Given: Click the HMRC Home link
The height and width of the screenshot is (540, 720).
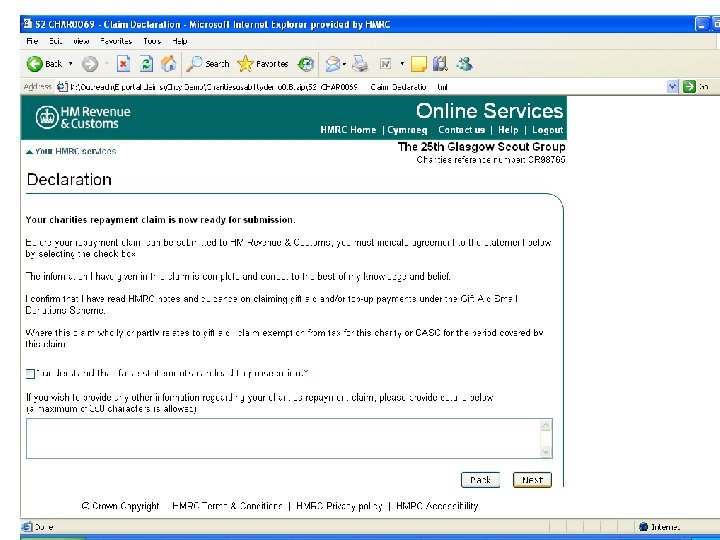Looking at the screenshot, I should pyautogui.click(x=348, y=130).
